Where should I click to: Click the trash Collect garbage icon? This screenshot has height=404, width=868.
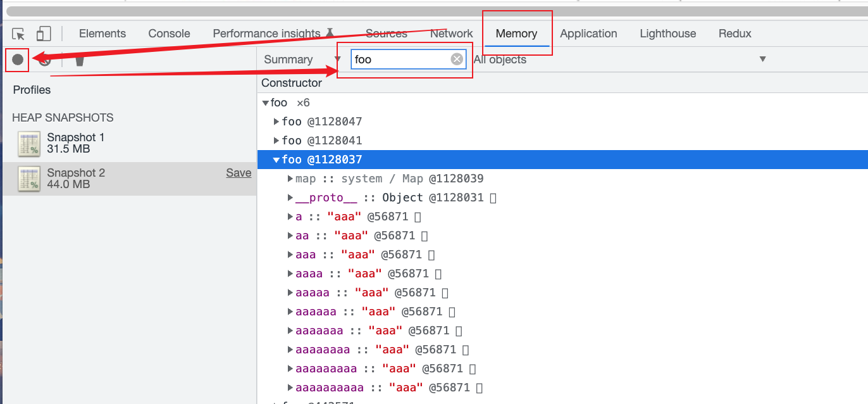click(x=80, y=60)
